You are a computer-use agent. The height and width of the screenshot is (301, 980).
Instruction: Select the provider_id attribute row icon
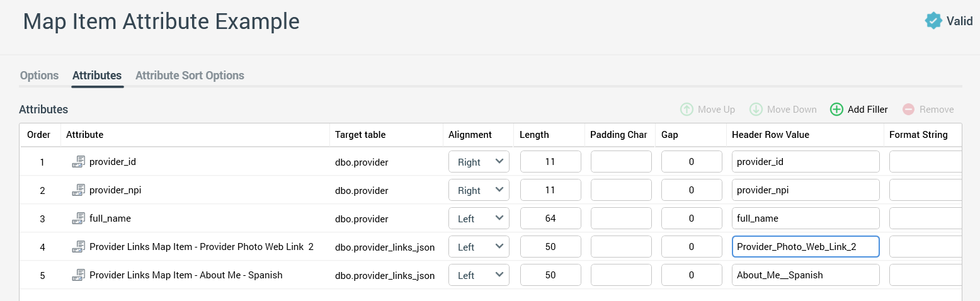click(78, 162)
